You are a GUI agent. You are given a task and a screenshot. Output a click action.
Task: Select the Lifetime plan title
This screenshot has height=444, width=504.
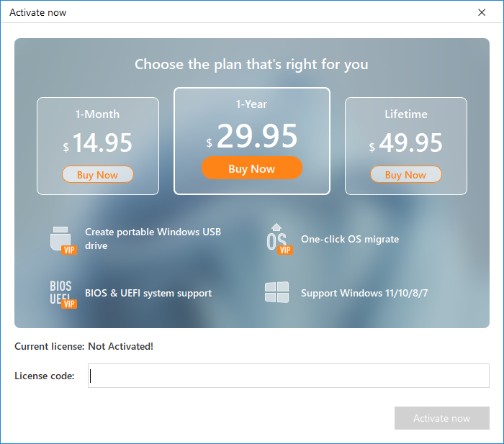(x=406, y=114)
